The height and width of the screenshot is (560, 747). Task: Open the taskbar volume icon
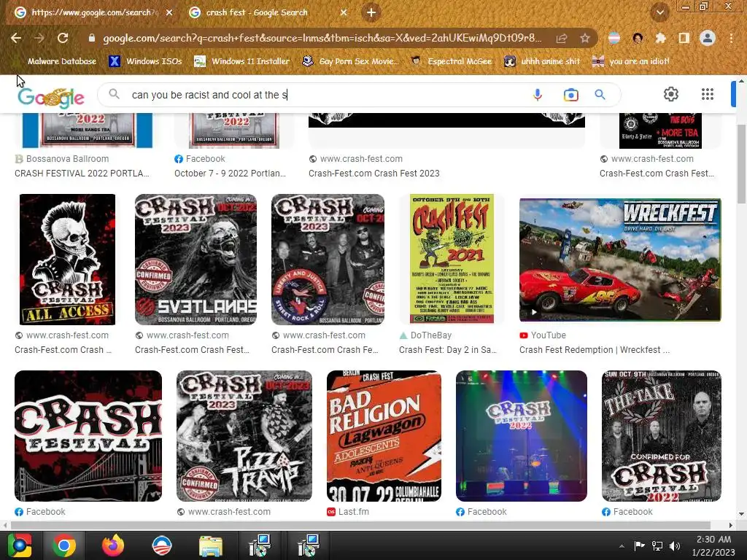[x=675, y=546]
